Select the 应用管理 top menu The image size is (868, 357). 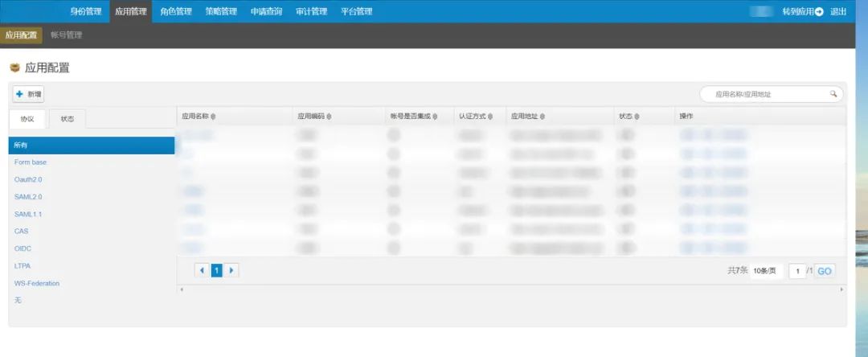click(x=131, y=11)
